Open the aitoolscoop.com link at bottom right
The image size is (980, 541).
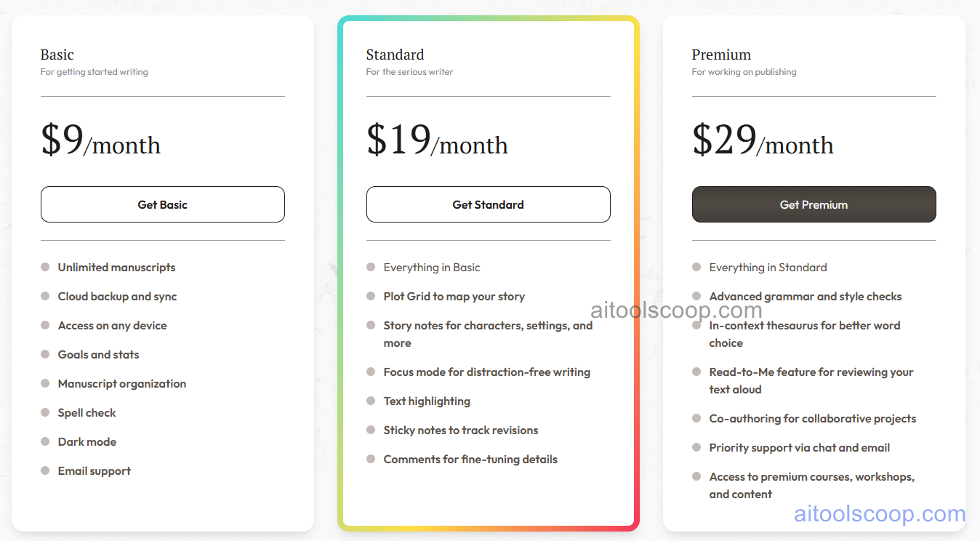tap(880, 514)
